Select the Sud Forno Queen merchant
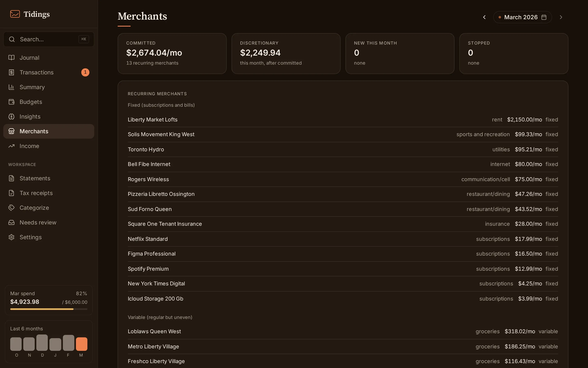 click(343, 209)
